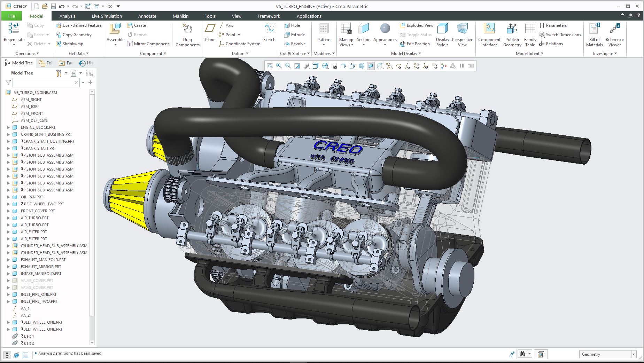Click the Appearances sphere icon
This screenshot has width=644, height=363.
coord(385,29)
